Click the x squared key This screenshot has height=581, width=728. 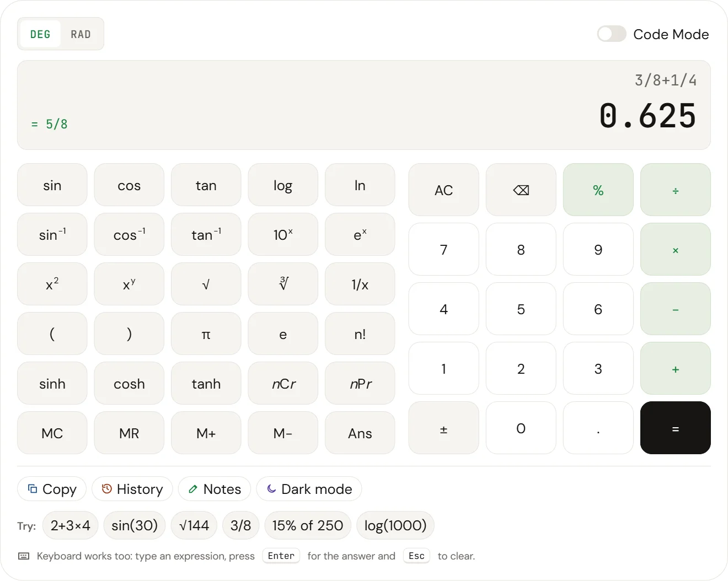point(52,284)
